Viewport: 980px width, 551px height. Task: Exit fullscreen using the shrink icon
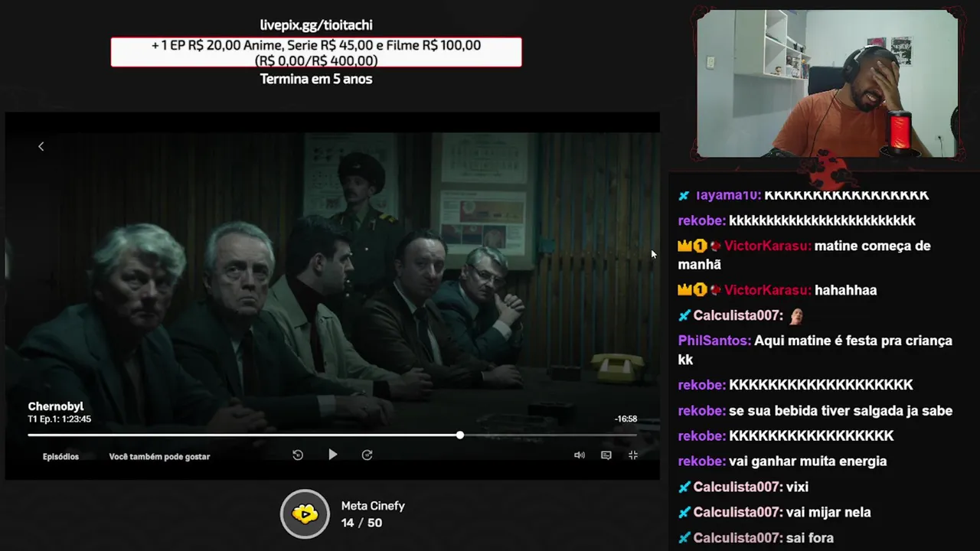pyautogui.click(x=633, y=455)
